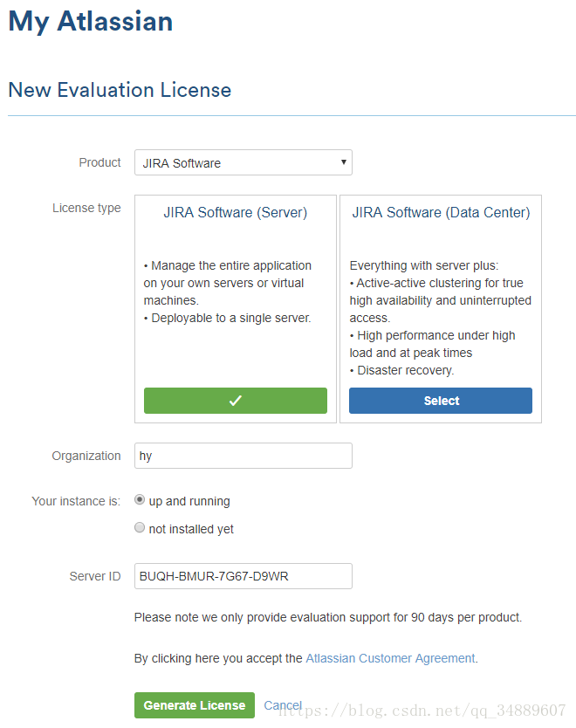Click the "Everything with server plus:" text
The height and width of the screenshot is (728, 576).
coord(424,265)
